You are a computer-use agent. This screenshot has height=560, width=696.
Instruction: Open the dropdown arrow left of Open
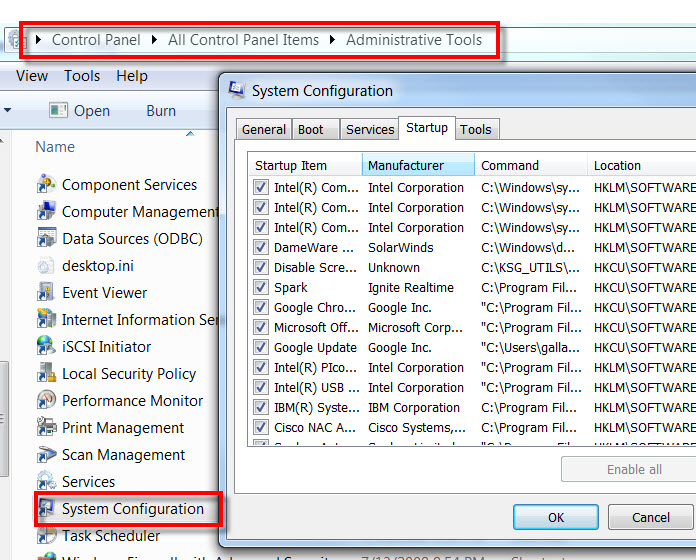(x=8, y=110)
